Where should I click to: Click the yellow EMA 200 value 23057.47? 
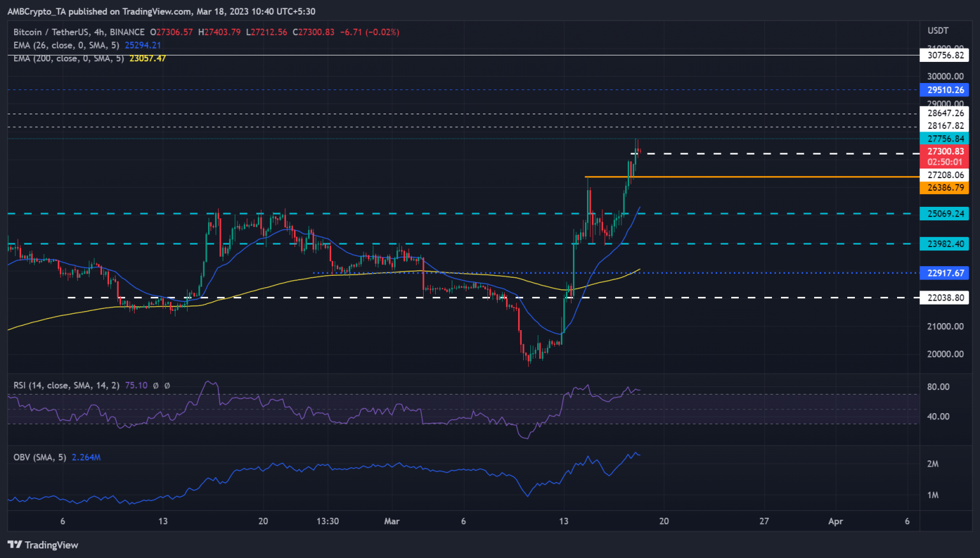(x=147, y=58)
